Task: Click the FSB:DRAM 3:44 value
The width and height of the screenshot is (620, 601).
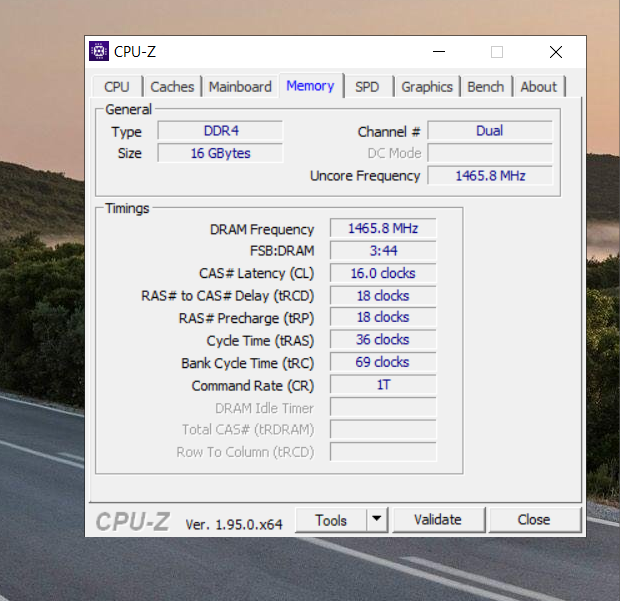Action: point(383,251)
